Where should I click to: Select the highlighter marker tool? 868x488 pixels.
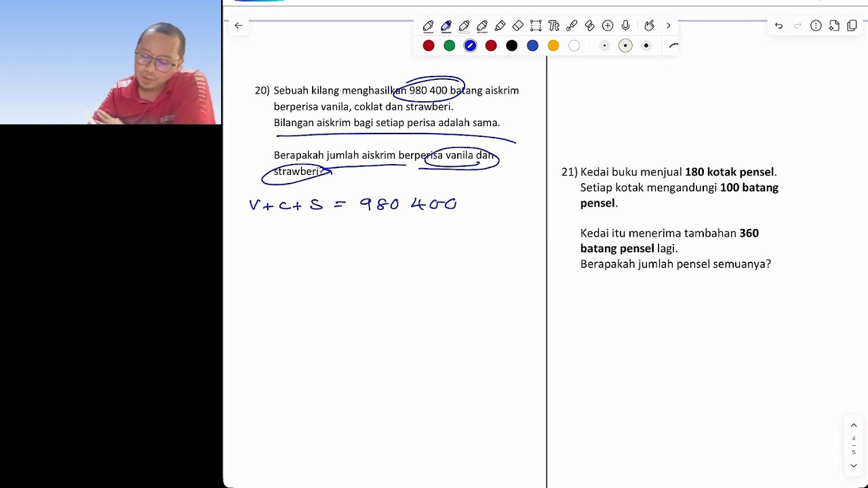pos(500,26)
